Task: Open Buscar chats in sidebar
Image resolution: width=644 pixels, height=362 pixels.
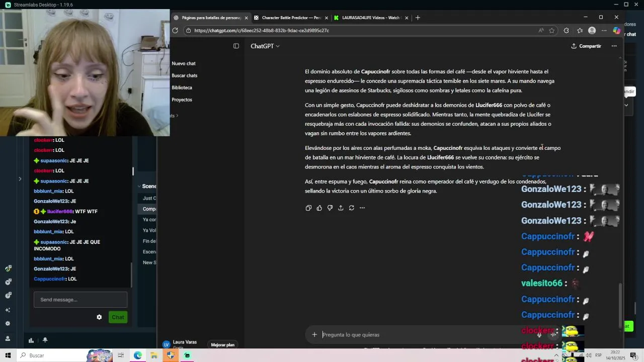Action: tap(185, 75)
